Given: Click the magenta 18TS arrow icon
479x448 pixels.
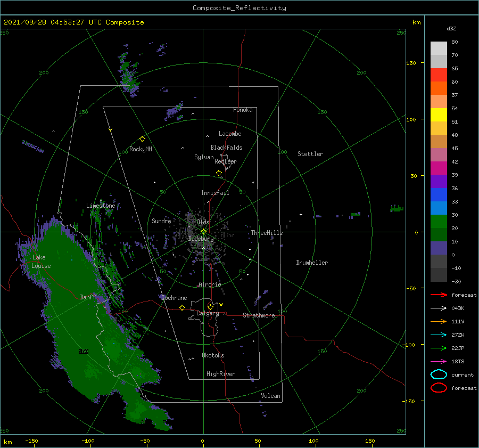Looking at the screenshot, I should (439, 362).
